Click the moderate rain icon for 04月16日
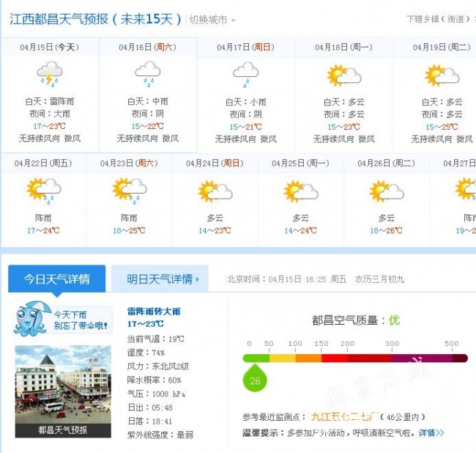Image resolution: width=476 pixels, height=453 pixels. (148, 74)
